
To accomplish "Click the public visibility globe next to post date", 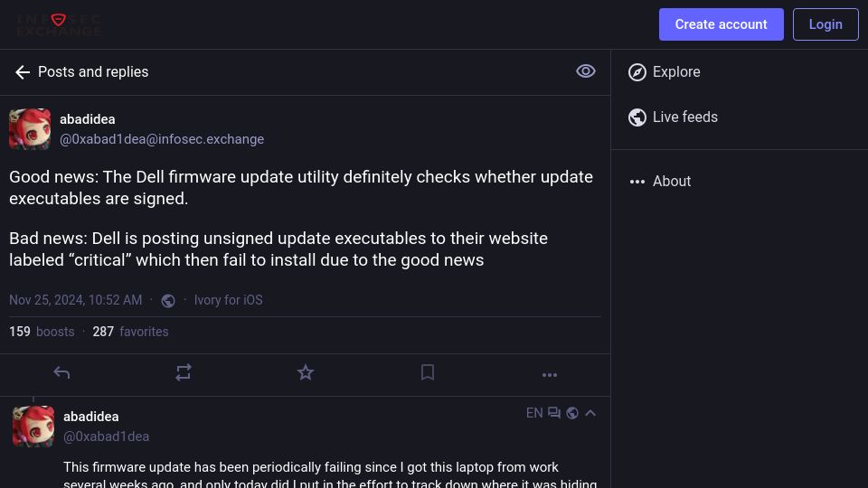I will [168, 300].
